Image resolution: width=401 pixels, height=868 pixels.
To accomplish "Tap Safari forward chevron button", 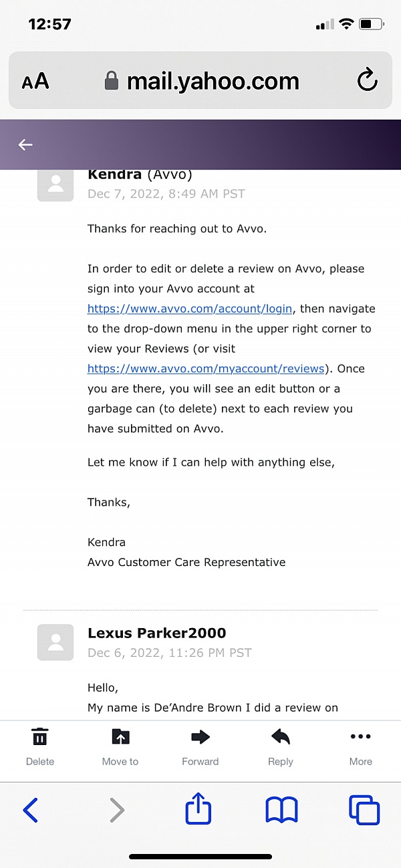I will pyautogui.click(x=116, y=811).
